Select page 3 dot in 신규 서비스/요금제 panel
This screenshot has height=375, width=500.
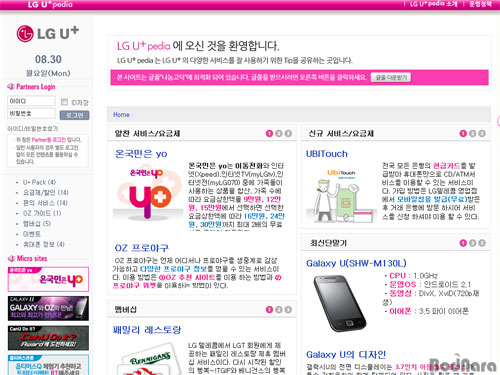(x=482, y=133)
